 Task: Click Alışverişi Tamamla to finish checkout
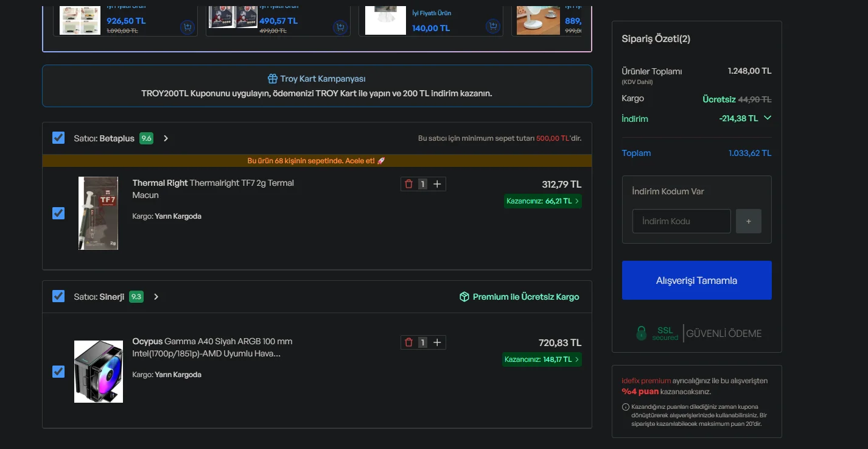(697, 280)
